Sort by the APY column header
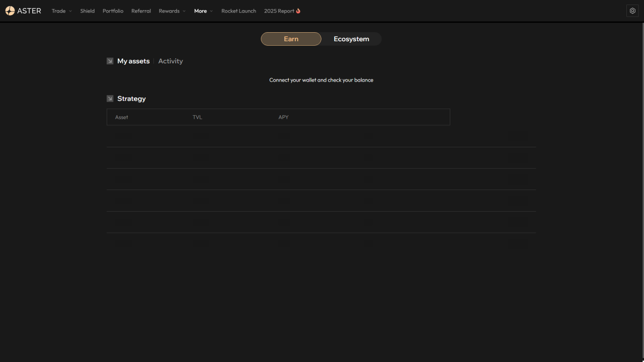Screen dimensions: 644x362 click(283, 117)
